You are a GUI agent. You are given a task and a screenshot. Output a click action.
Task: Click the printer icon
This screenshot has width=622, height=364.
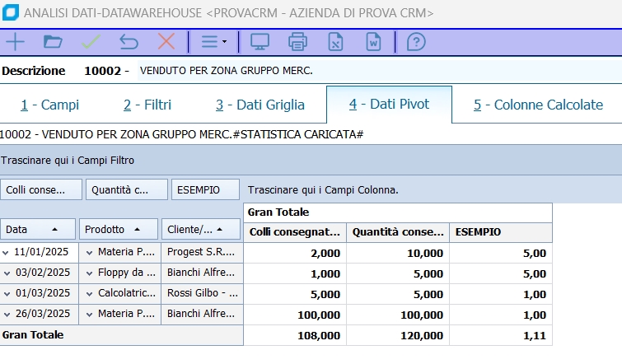point(297,41)
